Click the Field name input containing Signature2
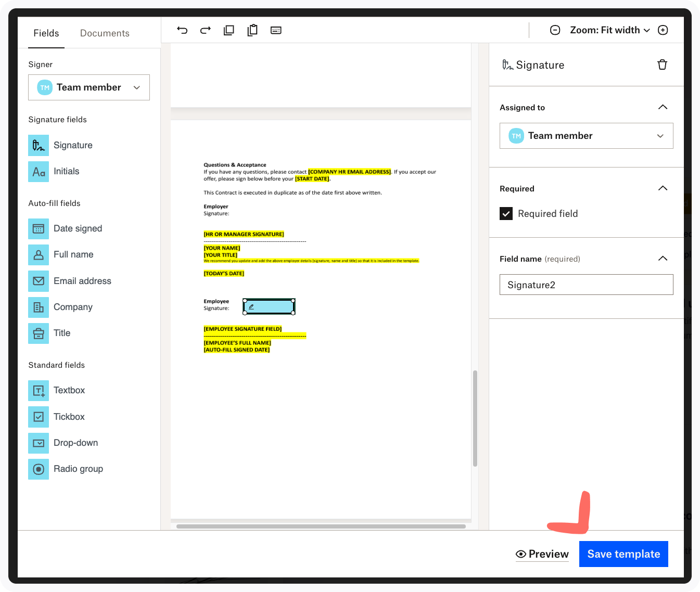Viewport: 700px width, 592px height. pyautogui.click(x=586, y=285)
